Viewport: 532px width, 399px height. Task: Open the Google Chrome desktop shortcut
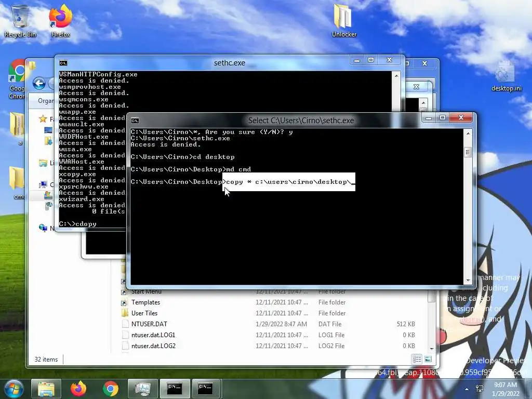click(17, 79)
